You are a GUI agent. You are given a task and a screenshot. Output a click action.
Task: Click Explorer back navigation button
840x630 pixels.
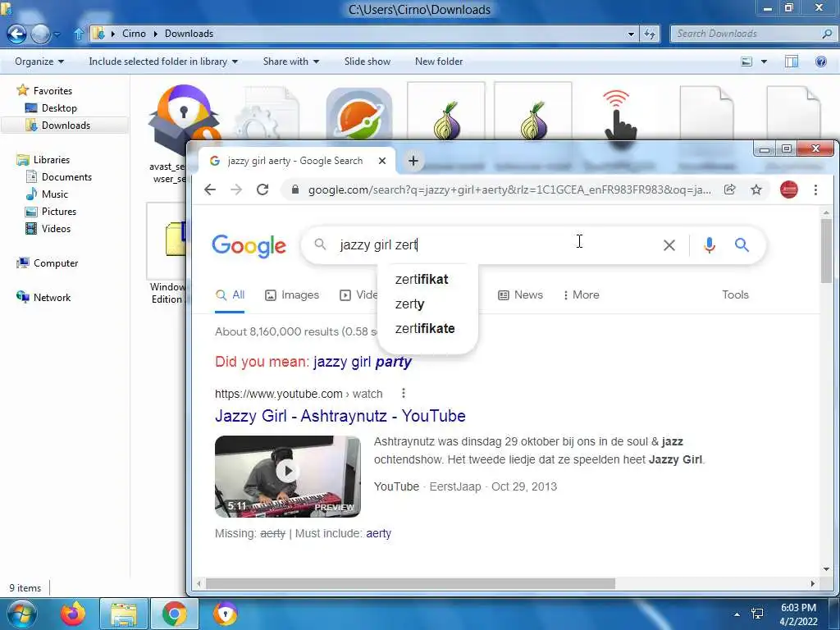click(x=16, y=34)
